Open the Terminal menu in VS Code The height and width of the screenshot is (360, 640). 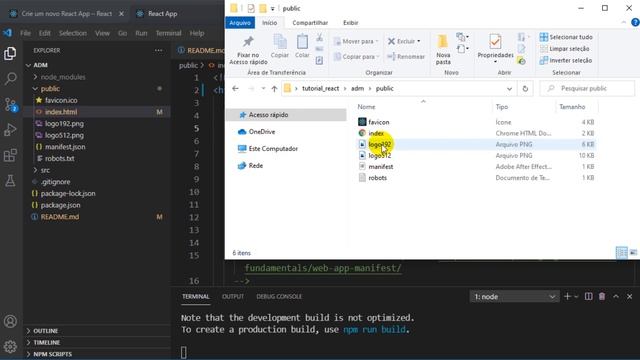[x=168, y=33]
